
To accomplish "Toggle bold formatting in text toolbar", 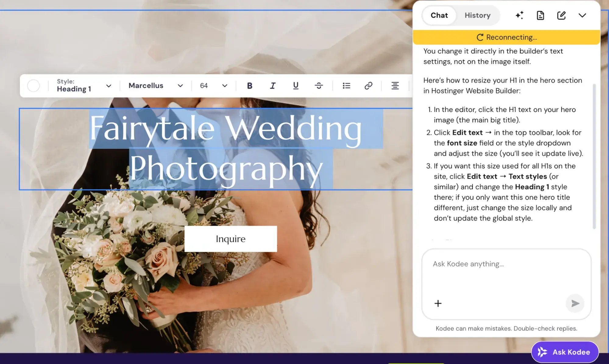I will coord(250,86).
